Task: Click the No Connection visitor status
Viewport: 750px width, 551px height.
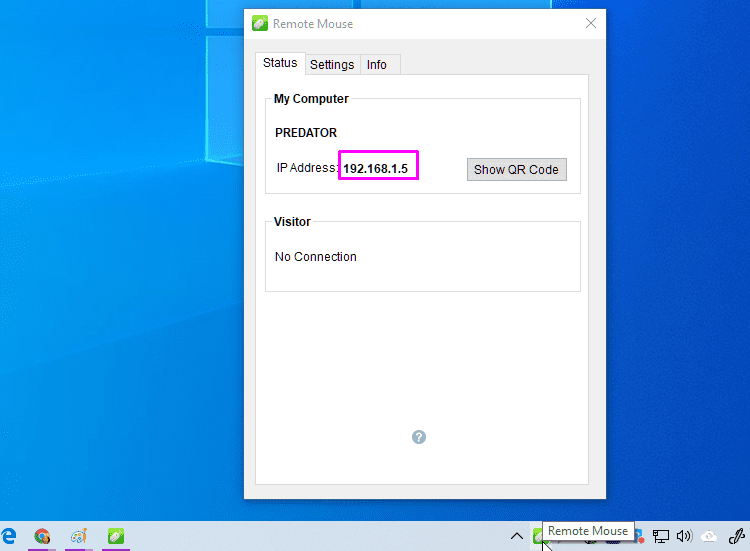Action: point(316,257)
